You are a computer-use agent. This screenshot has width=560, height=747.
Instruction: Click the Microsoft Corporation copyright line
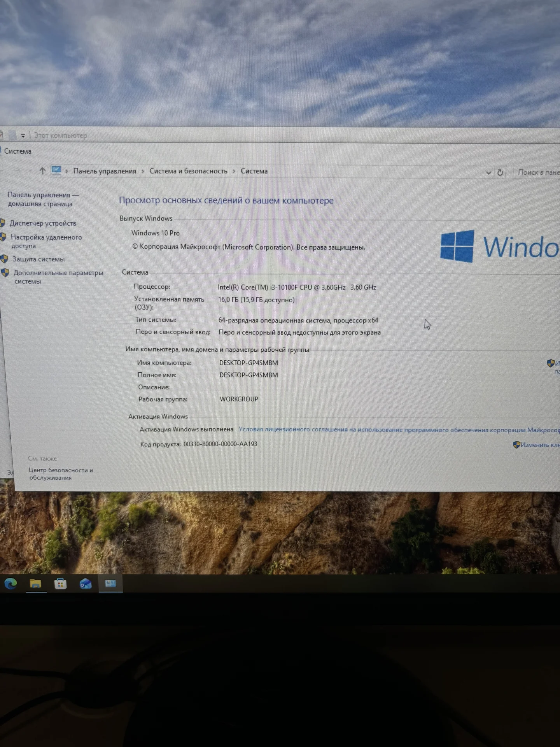coord(248,247)
